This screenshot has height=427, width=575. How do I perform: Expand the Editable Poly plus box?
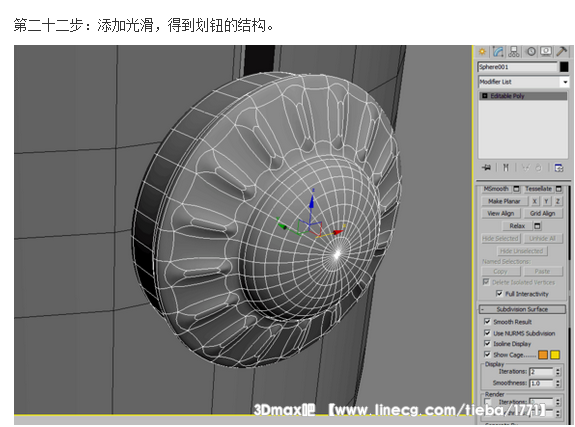click(x=484, y=96)
